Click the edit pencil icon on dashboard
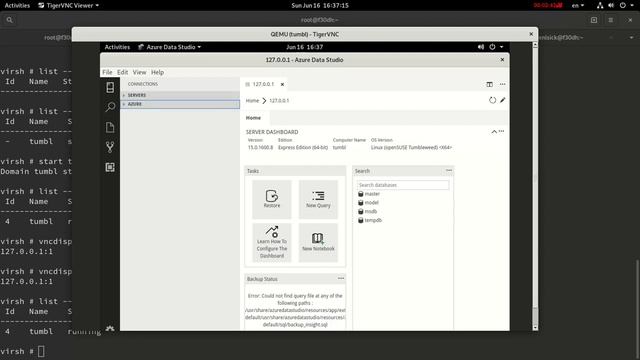The image size is (640, 360). [x=502, y=100]
